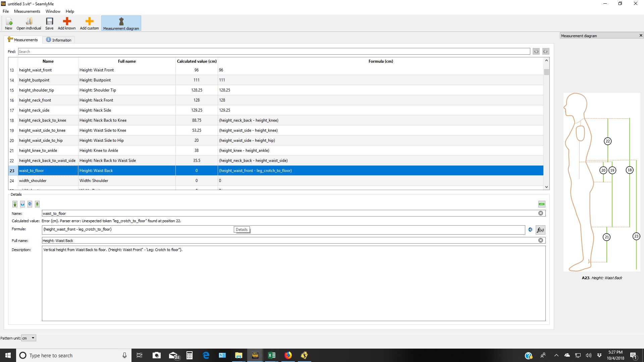Screen dimensions: 644x362
Task: Move measurement to top (green up arrow)
Action: [x=15, y=204]
